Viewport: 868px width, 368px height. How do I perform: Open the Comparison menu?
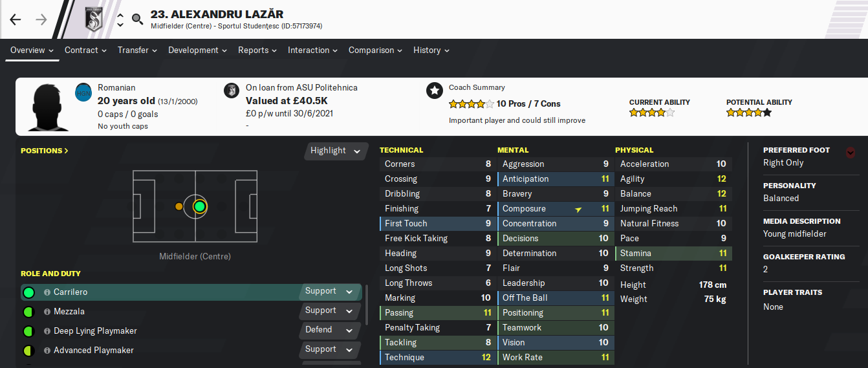click(x=375, y=50)
